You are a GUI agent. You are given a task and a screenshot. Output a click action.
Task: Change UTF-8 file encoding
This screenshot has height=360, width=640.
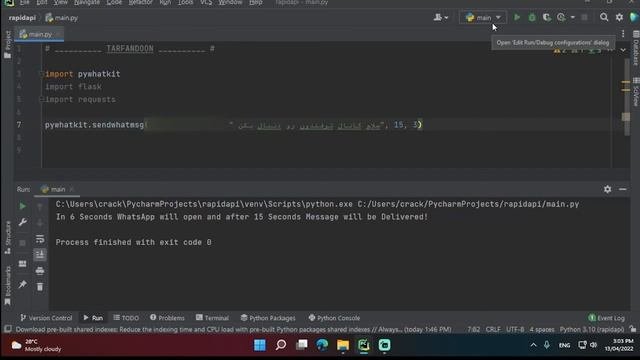tap(515, 329)
